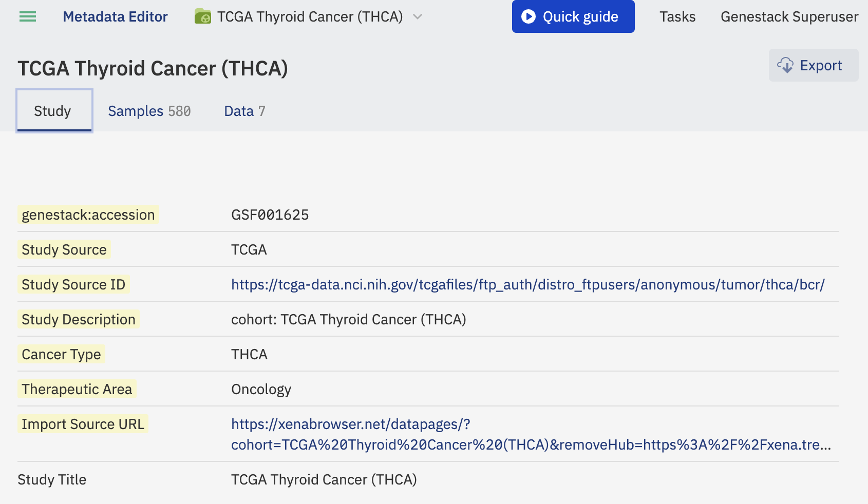Click the page heading TCGA Thyroid Cancer (THCA)

[x=153, y=68]
